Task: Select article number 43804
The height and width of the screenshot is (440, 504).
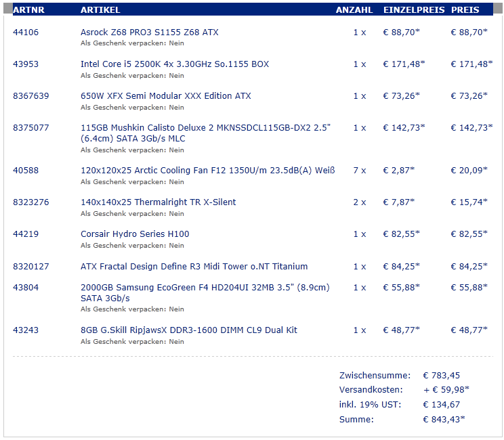Action: [26, 287]
